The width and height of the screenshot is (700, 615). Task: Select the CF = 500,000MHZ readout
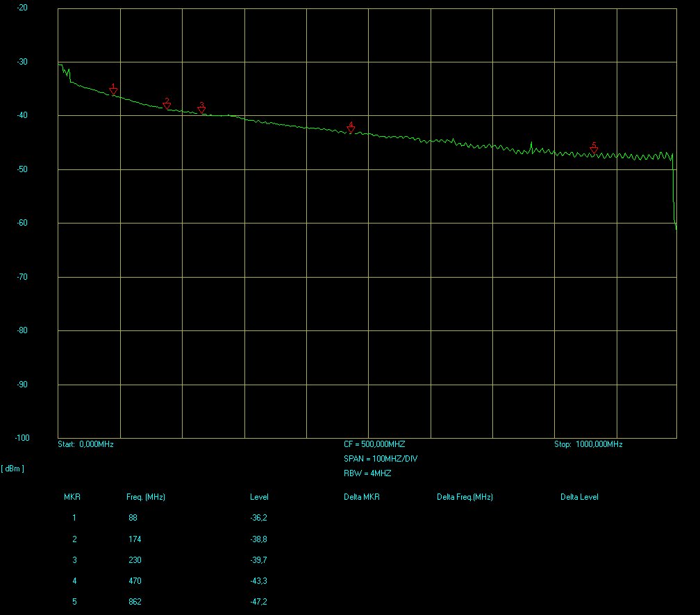pyautogui.click(x=374, y=444)
